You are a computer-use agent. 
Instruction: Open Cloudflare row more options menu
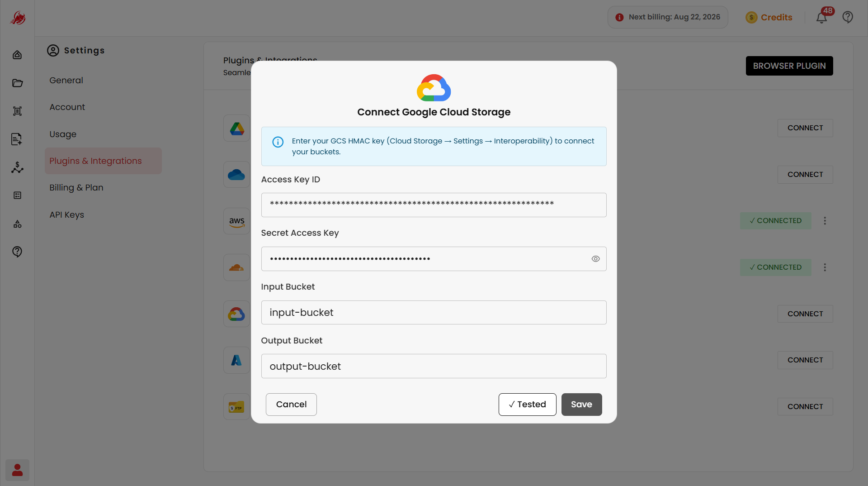825,267
